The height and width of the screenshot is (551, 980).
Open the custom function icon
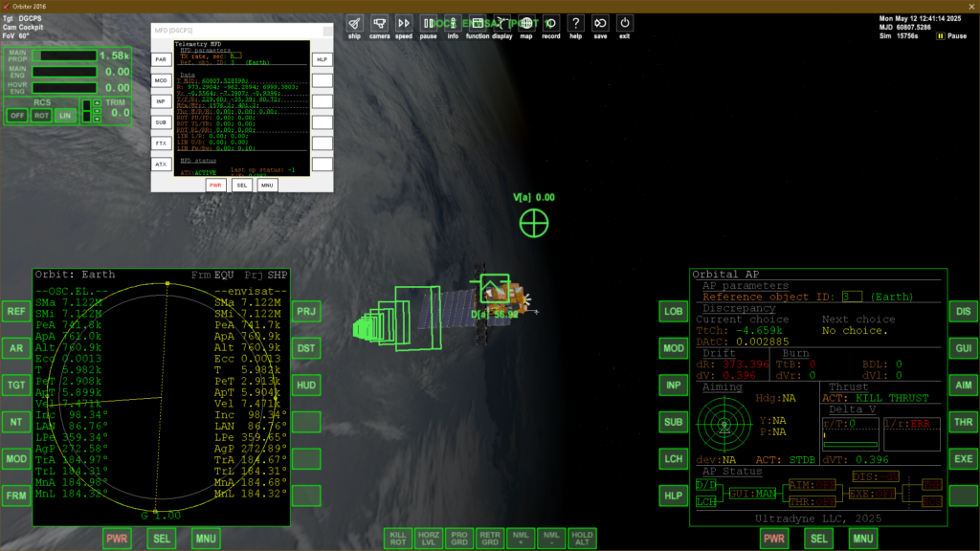coord(478,24)
